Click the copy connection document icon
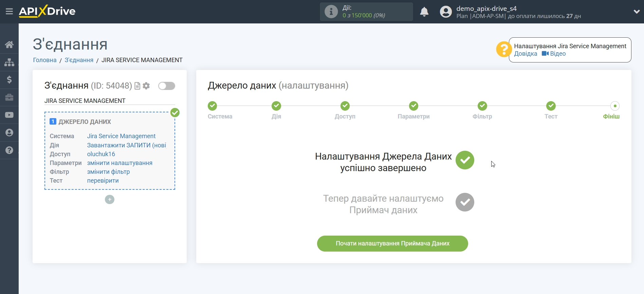The height and width of the screenshot is (294, 644). pyautogui.click(x=137, y=86)
